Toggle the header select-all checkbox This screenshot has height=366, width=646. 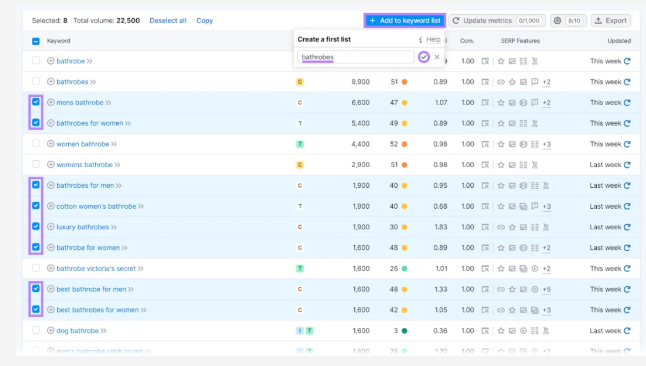(x=36, y=41)
